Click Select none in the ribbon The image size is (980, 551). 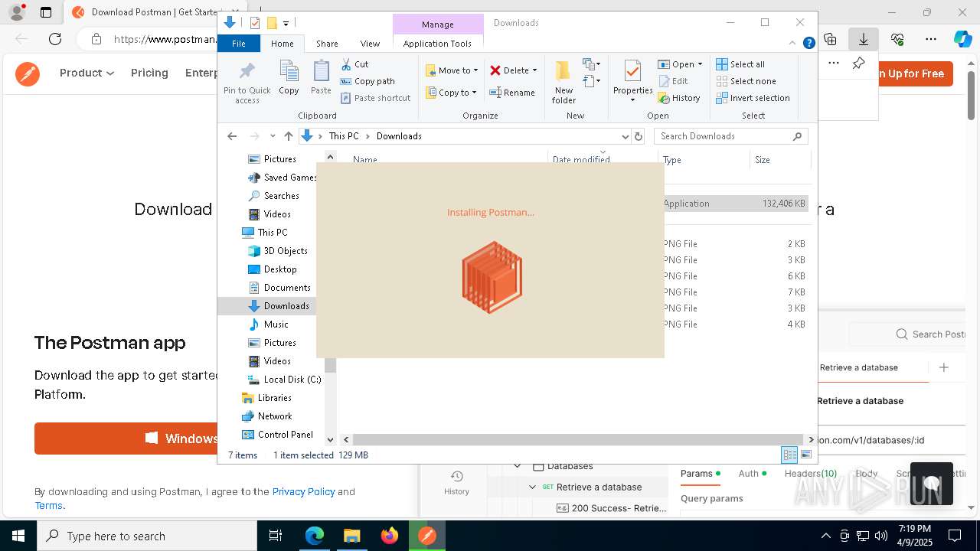(746, 81)
